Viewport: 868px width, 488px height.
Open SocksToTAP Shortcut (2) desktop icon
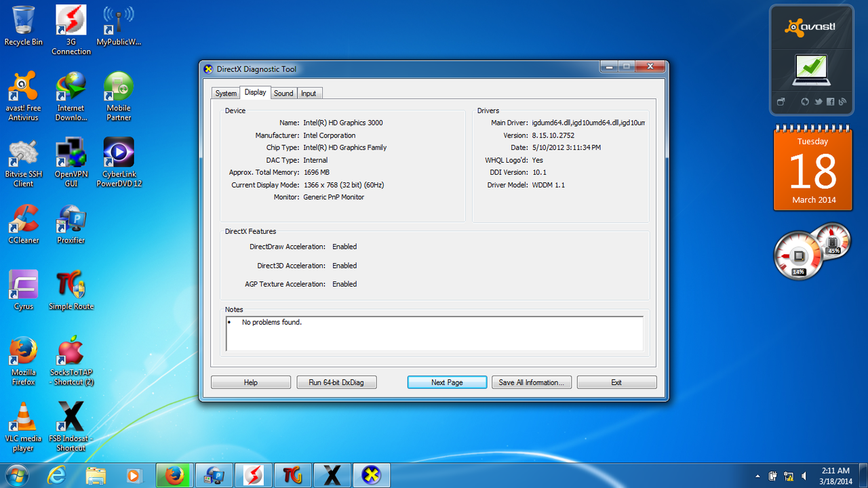pyautogui.click(x=71, y=361)
